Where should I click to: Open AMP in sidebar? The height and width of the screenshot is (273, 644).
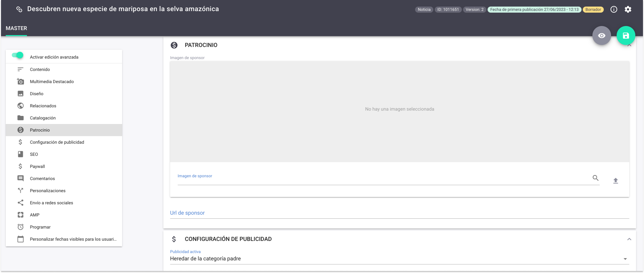tap(64, 215)
